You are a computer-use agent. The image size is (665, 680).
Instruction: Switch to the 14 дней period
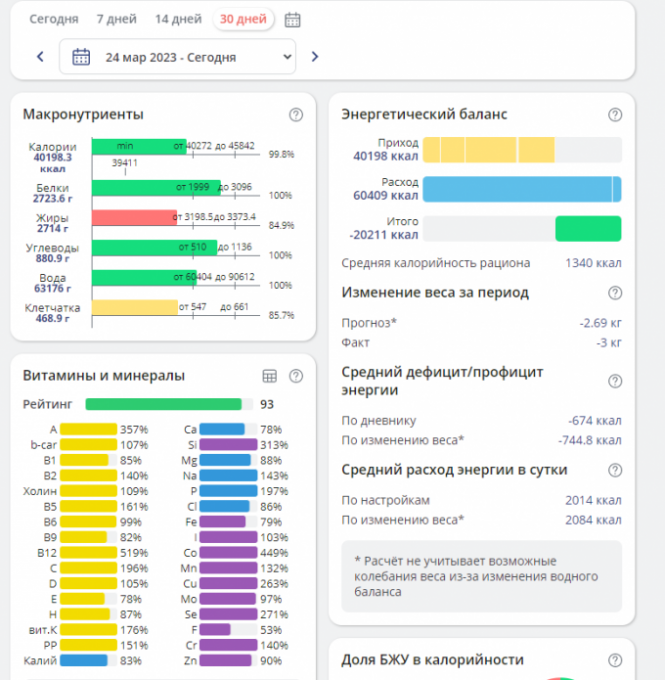(x=177, y=19)
